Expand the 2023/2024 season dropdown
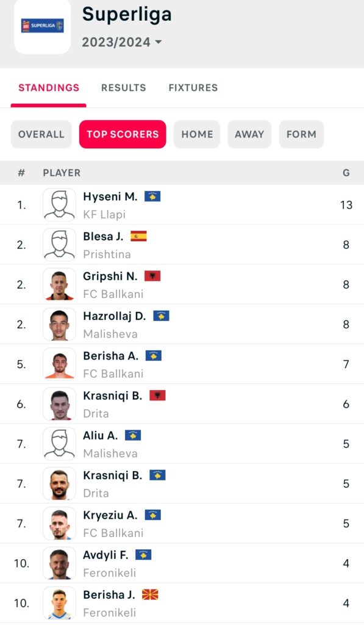364x625 pixels. click(x=122, y=42)
